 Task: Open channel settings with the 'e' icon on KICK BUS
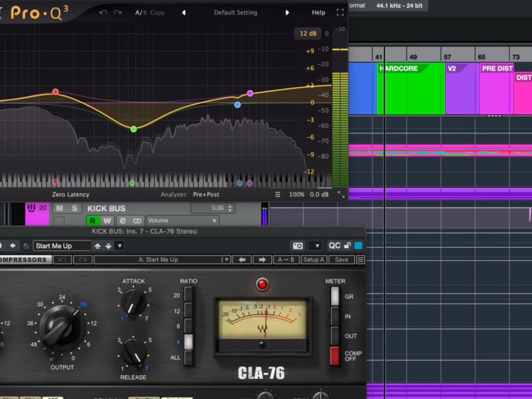tap(122, 220)
